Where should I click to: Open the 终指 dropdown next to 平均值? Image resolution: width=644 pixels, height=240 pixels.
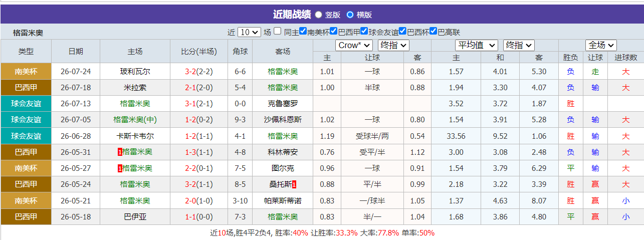pyautogui.click(x=519, y=45)
